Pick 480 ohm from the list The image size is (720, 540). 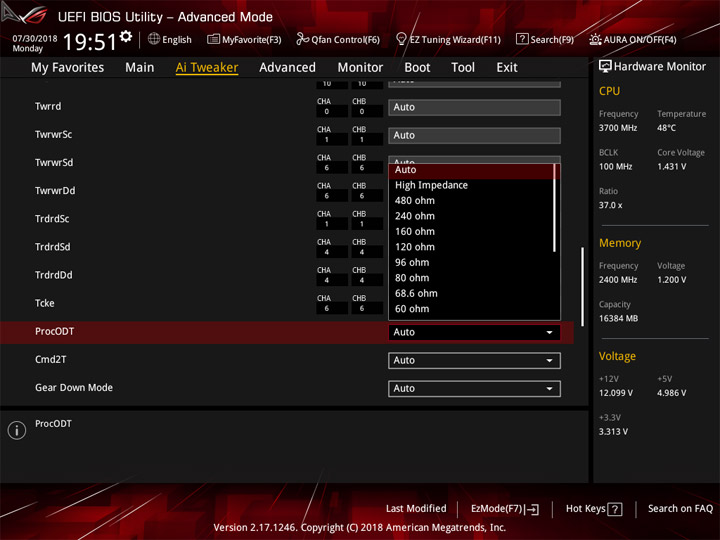click(x=471, y=201)
